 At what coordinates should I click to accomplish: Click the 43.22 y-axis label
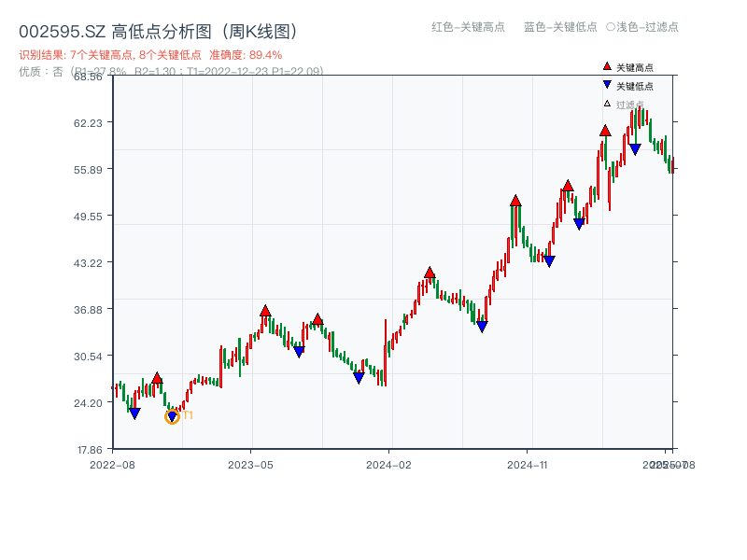click(88, 263)
